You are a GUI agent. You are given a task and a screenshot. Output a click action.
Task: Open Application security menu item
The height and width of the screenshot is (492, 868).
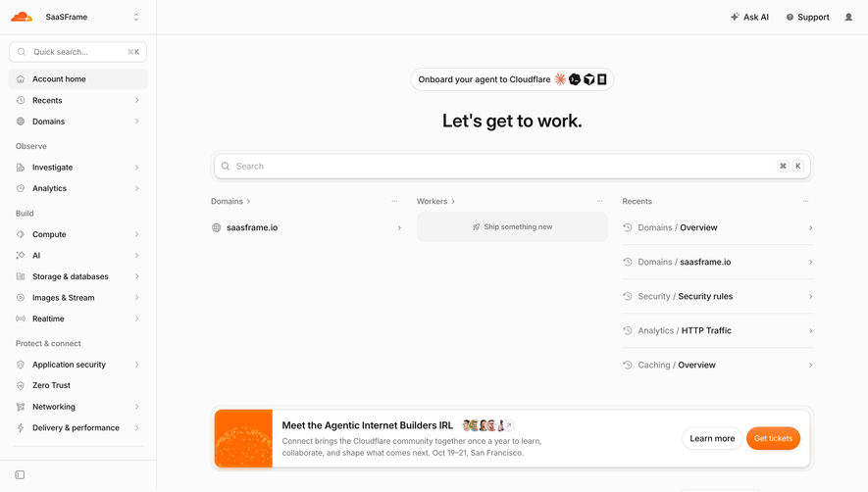(x=78, y=365)
